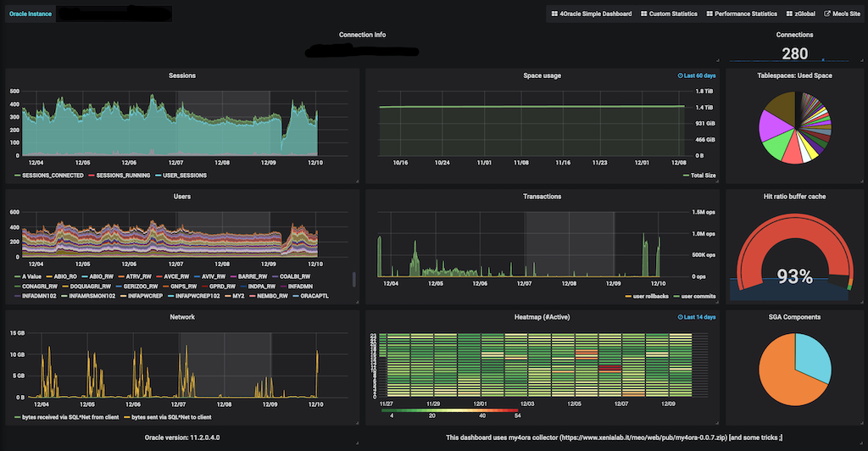Open the Space usage panel title menu
This screenshot has height=451, width=868.
pyautogui.click(x=542, y=75)
